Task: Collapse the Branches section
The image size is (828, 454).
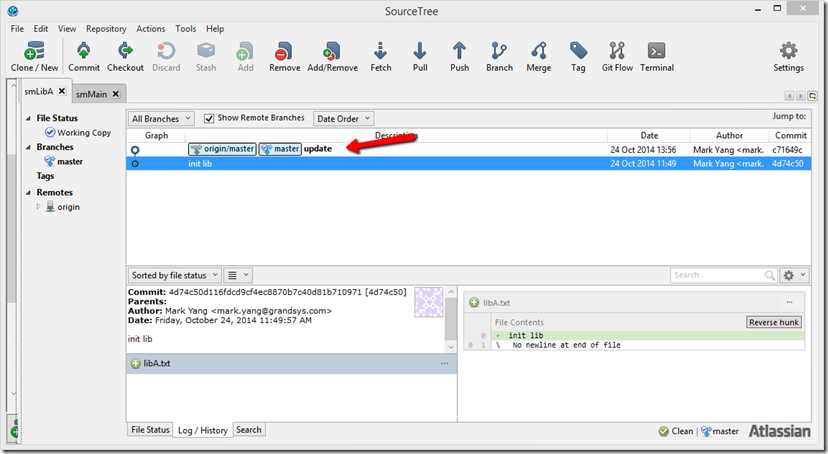Action: (x=29, y=147)
